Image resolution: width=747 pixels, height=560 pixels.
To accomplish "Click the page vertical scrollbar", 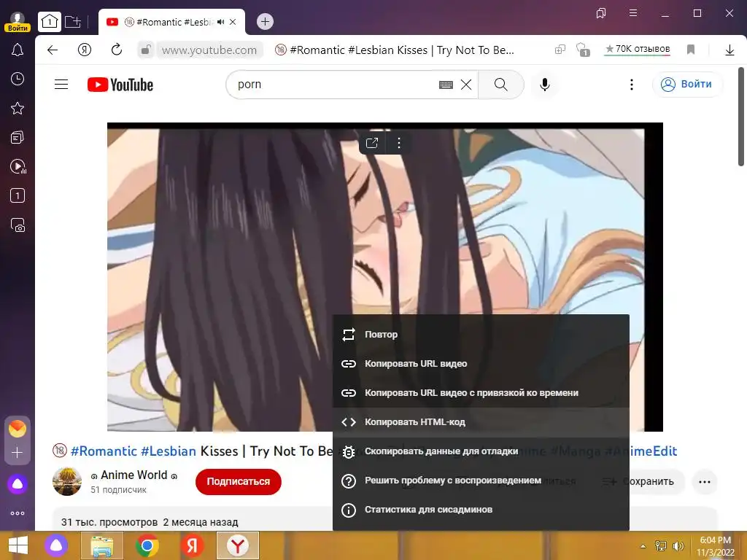I will pos(741,117).
